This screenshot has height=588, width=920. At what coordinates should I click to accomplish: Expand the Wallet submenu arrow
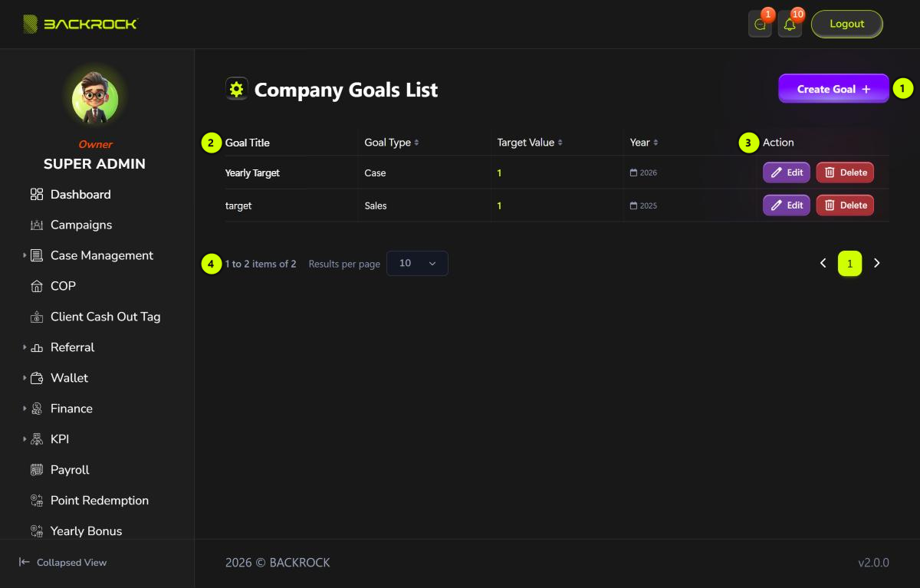[25, 378]
